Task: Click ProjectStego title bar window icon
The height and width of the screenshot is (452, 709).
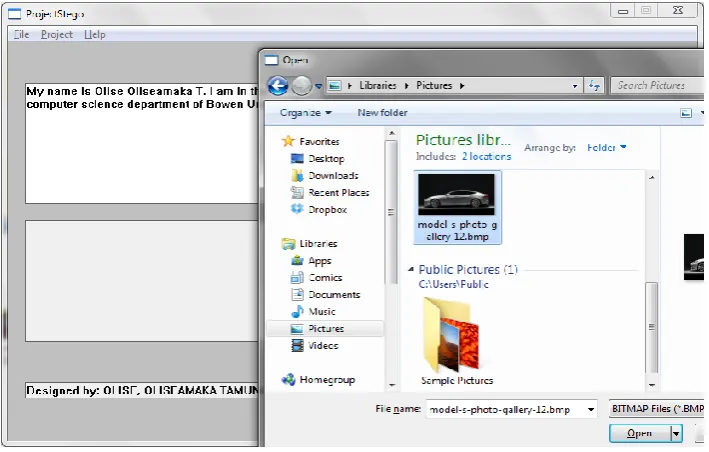Action: tap(14, 14)
